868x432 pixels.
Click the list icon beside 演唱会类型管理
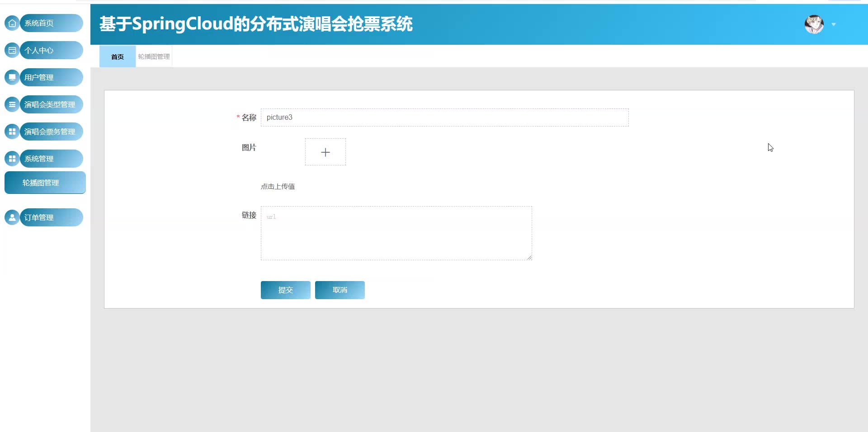coord(12,104)
